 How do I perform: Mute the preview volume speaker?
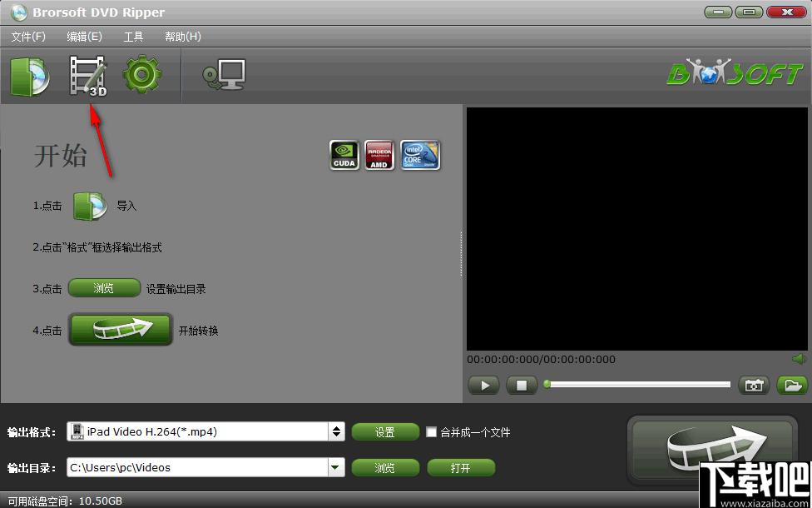coord(799,359)
